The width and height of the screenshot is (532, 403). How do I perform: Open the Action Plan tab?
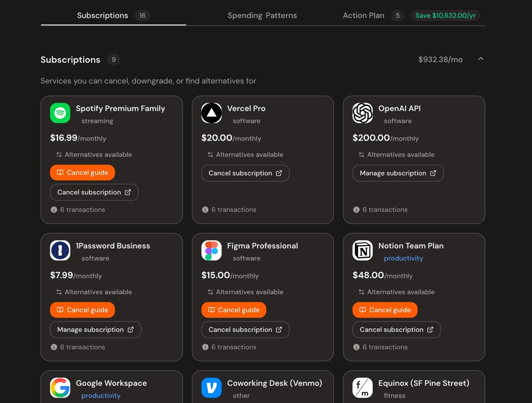364,15
